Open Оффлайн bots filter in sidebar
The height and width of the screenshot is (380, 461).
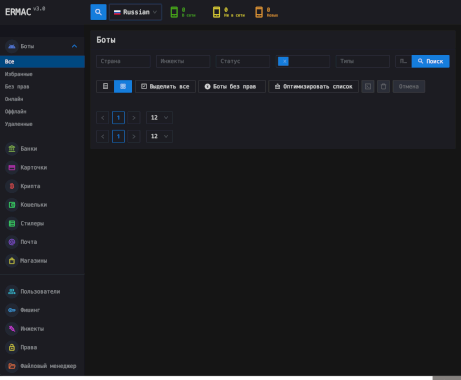click(15, 111)
